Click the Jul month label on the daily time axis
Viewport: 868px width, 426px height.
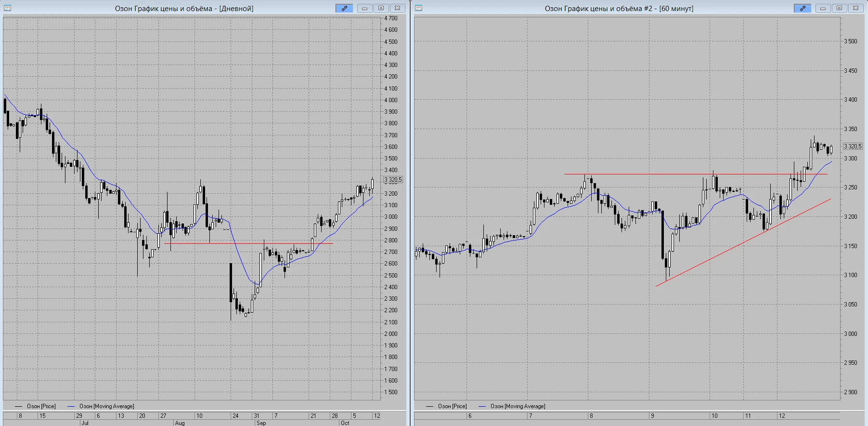coord(85,423)
